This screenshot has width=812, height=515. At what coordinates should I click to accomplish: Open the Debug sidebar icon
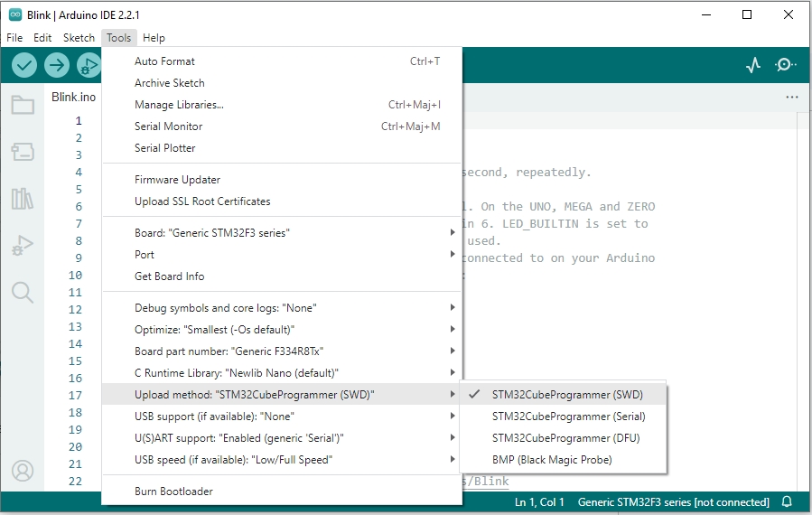click(23, 245)
